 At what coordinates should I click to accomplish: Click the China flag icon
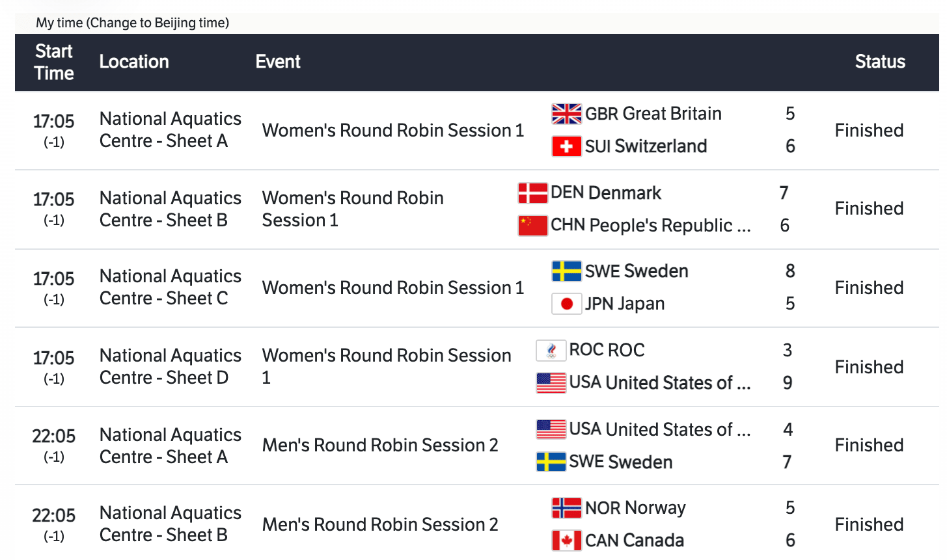click(x=532, y=226)
